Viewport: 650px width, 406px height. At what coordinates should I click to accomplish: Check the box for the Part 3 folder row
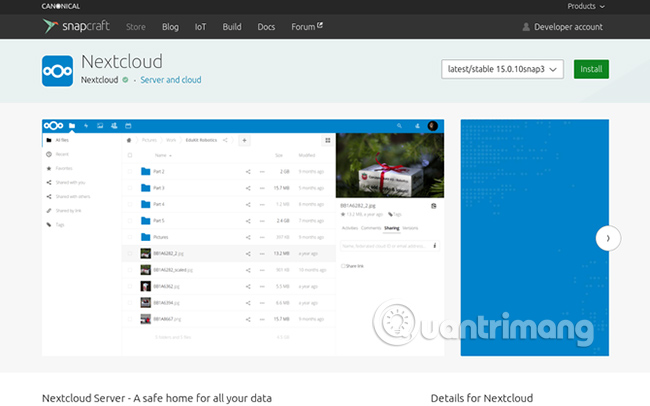[131, 188]
